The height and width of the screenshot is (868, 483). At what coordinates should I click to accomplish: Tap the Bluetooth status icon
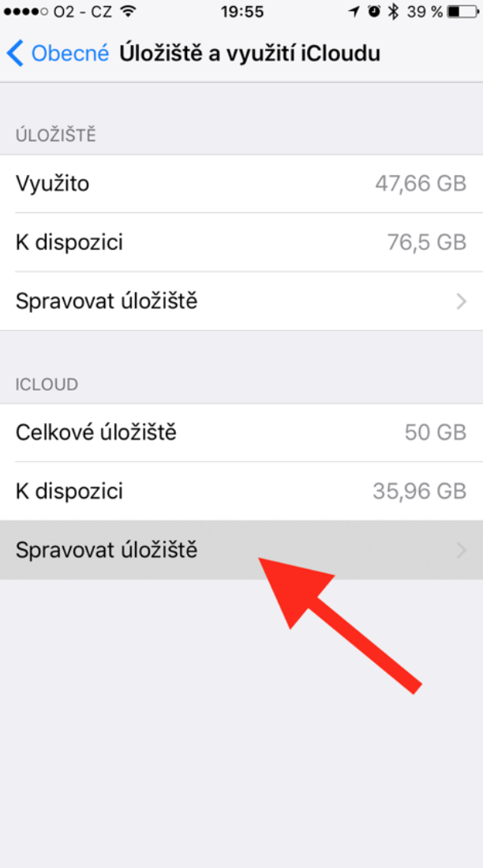click(x=393, y=11)
